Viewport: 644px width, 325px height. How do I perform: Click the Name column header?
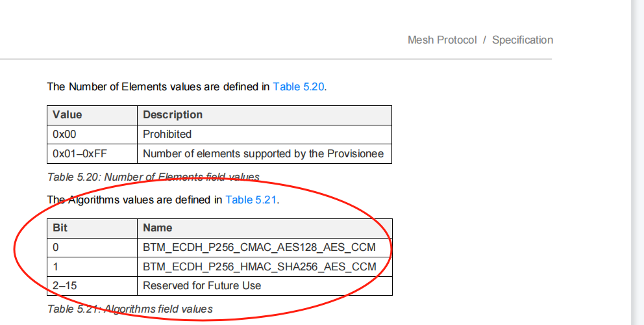(x=264, y=228)
